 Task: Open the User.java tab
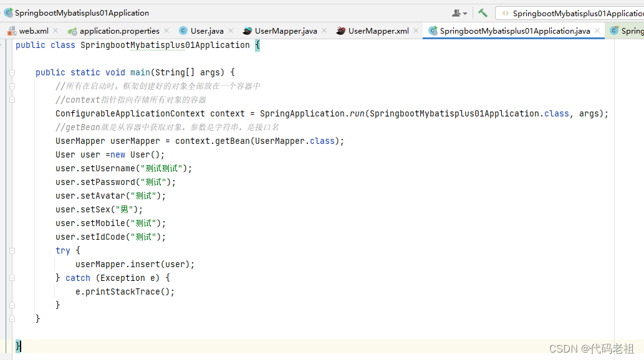207,31
